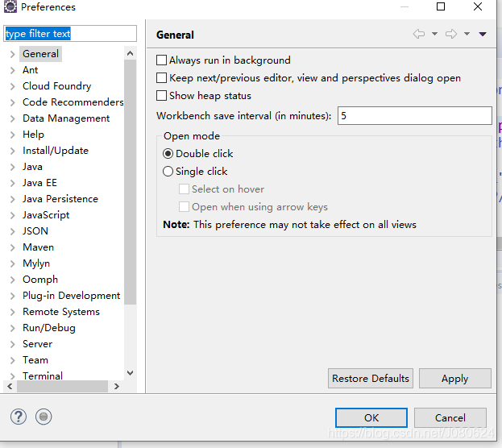The image size is (502, 448).
Task: Expand the Run/Debug node arrow
Action: tap(12, 328)
